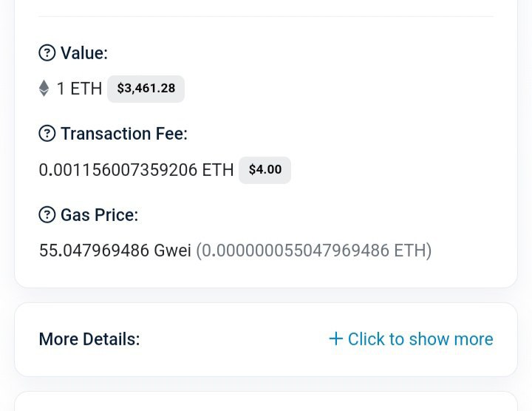Click the plus icon in More Details
The width and height of the screenshot is (532, 411).
pyautogui.click(x=336, y=339)
